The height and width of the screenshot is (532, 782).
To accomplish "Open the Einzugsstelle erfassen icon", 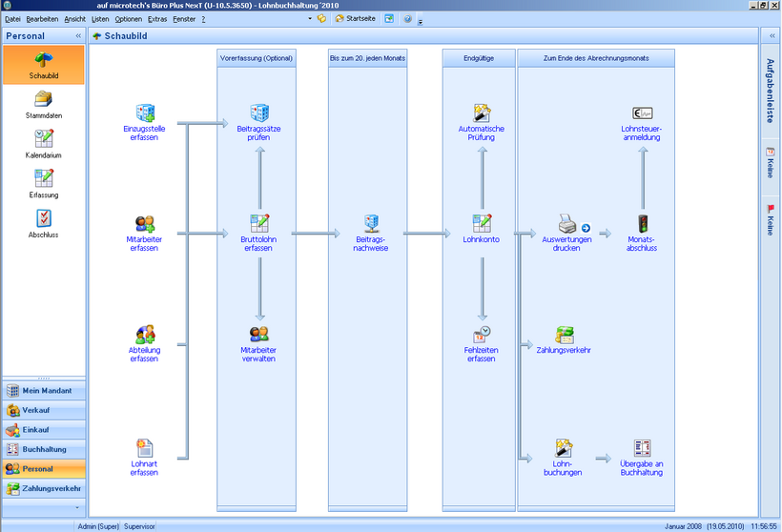I will tap(145, 113).
